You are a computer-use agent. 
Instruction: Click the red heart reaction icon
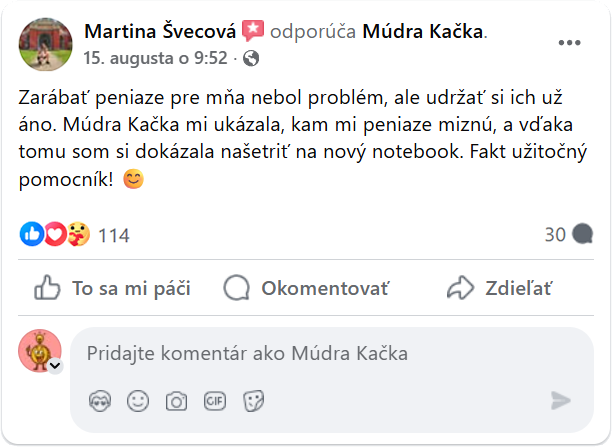(x=55, y=234)
